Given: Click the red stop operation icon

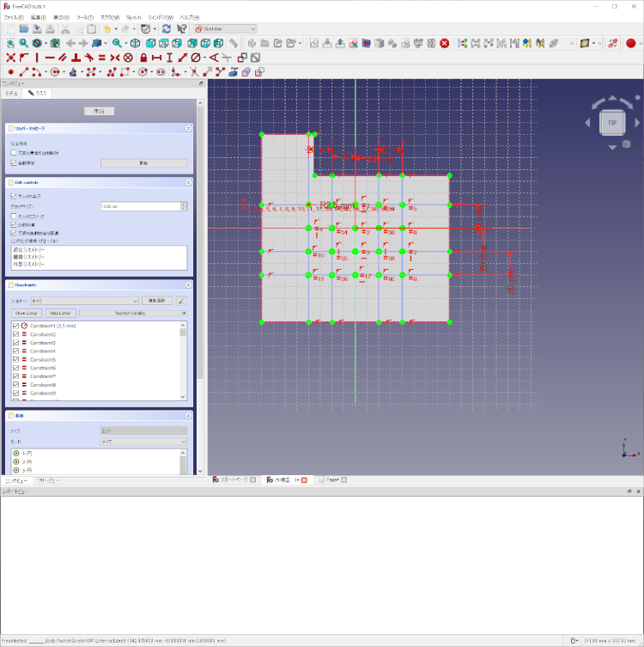Looking at the screenshot, I should (x=444, y=43).
